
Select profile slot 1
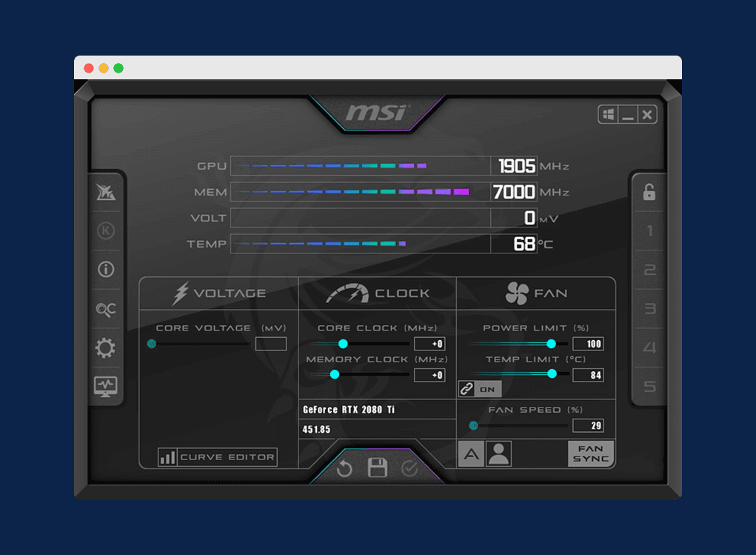coord(649,231)
